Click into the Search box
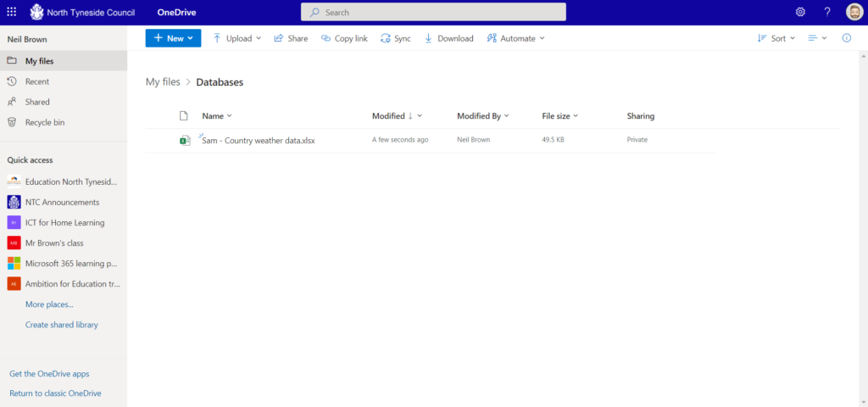The height and width of the screenshot is (407, 868). click(x=433, y=13)
